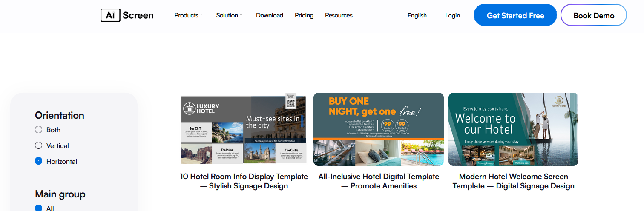Open the Buy One Night template thumbnail
The width and height of the screenshot is (644, 211).
(x=379, y=129)
